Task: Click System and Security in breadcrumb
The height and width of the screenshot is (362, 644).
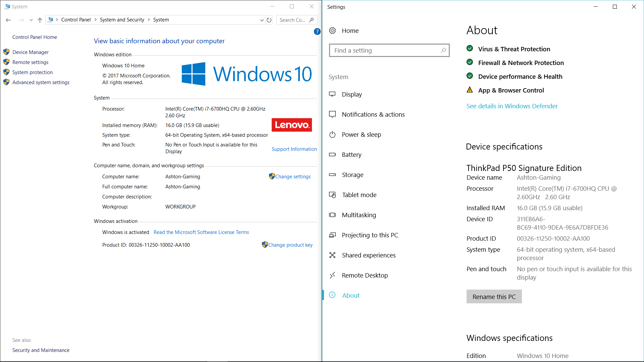Action: pos(122,20)
